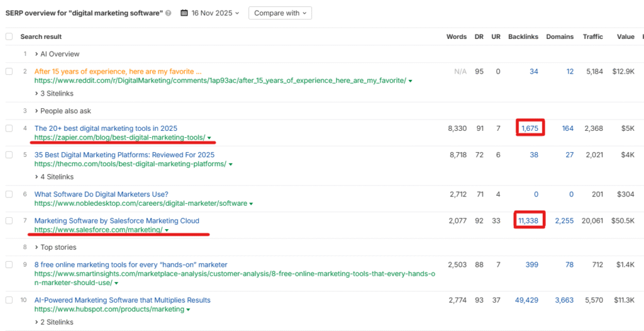Toggle the select-all checkbox in the table header
This screenshot has width=644, height=331.
pyautogui.click(x=9, y=36)
